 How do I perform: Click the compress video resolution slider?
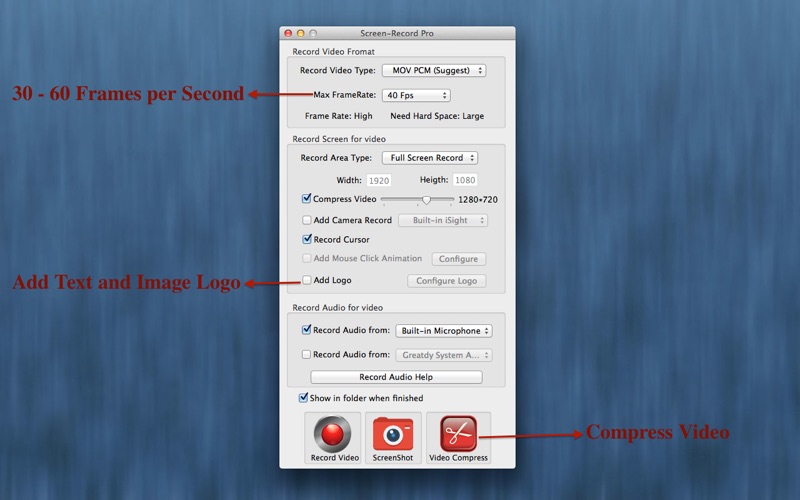[x=417, y=199]
